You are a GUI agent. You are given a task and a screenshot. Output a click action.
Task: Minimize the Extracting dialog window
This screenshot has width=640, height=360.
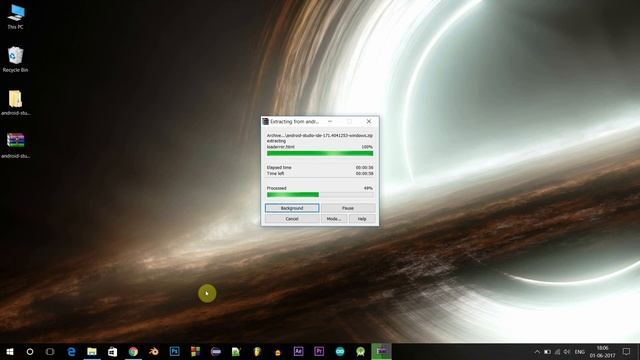tap(330, 121)
